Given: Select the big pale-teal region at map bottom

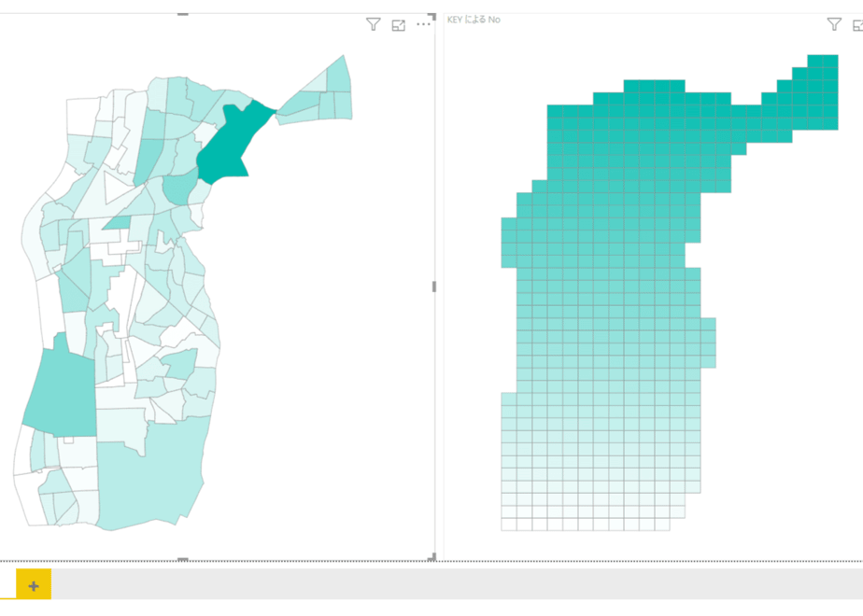Looking at the screenshot, I should 151,476.
